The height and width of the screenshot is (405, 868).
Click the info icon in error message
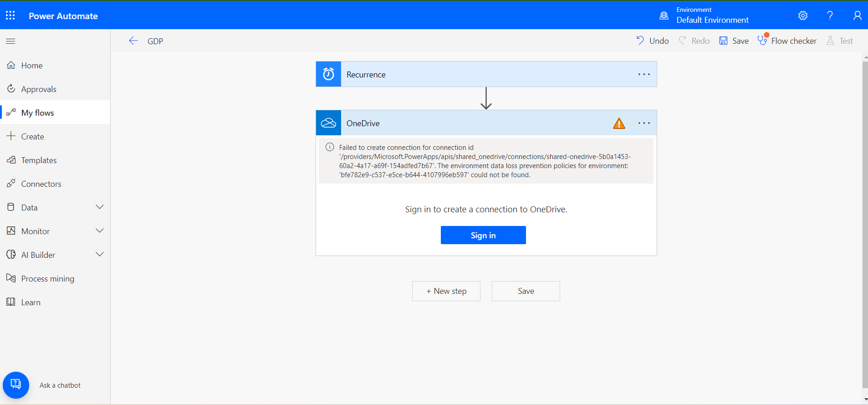[x=330, y=147]
